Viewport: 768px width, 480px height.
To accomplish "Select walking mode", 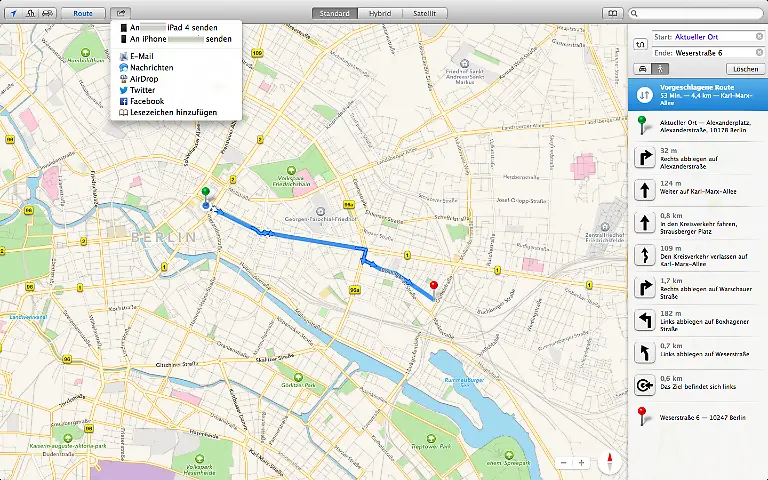I will (660, 69).
